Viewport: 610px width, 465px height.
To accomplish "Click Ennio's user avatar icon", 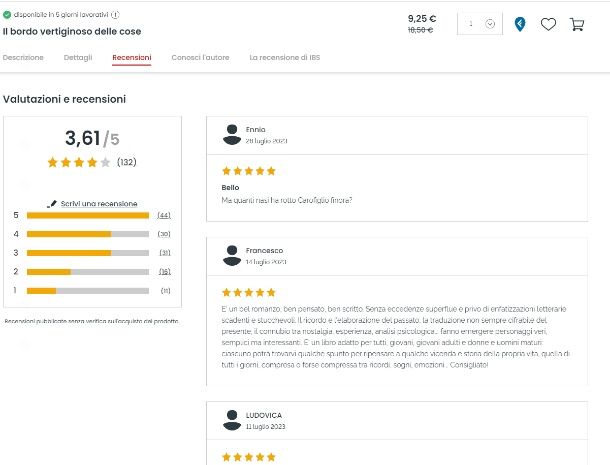I will tap(232, 135).
